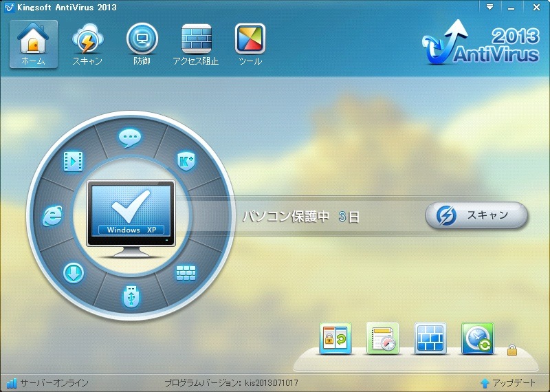Image resolution: width=550 pixels, height=392 pixels.
Task: Open the ホーム home tab
Action: coord(34,44)
